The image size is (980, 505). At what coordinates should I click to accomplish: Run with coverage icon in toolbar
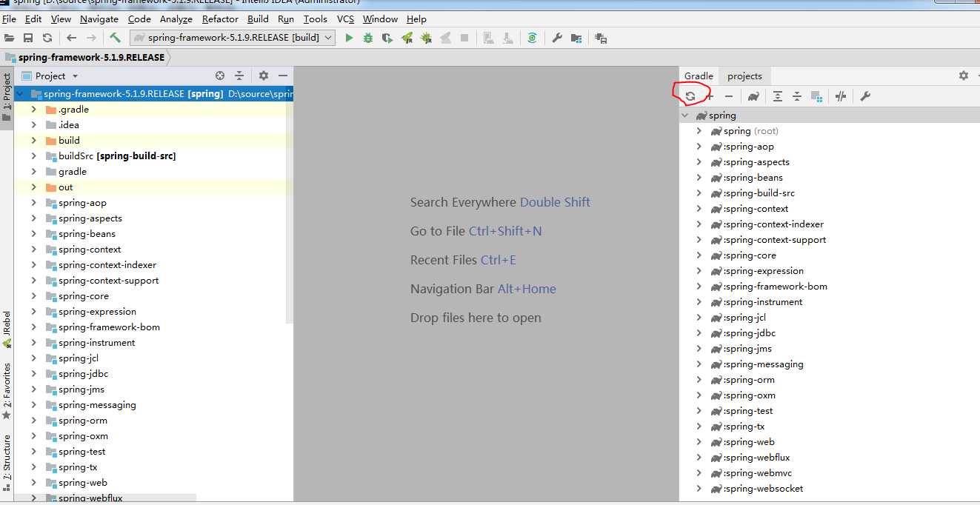click(387, 38)
